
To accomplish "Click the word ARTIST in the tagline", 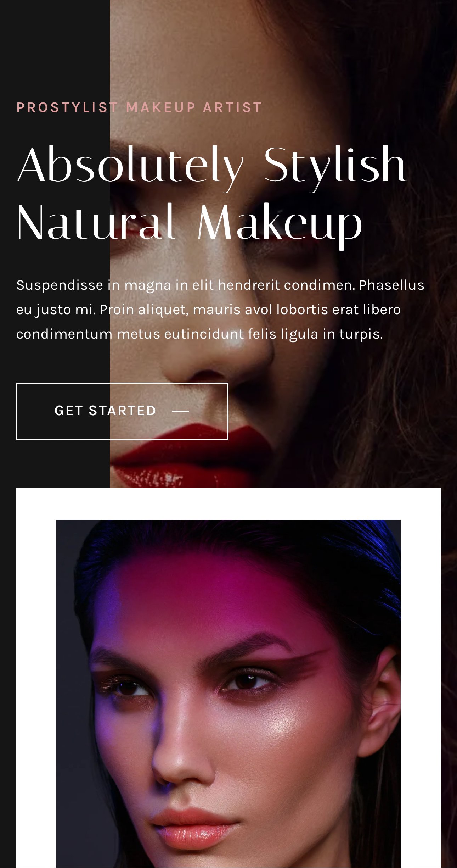I will click(233, 107).
